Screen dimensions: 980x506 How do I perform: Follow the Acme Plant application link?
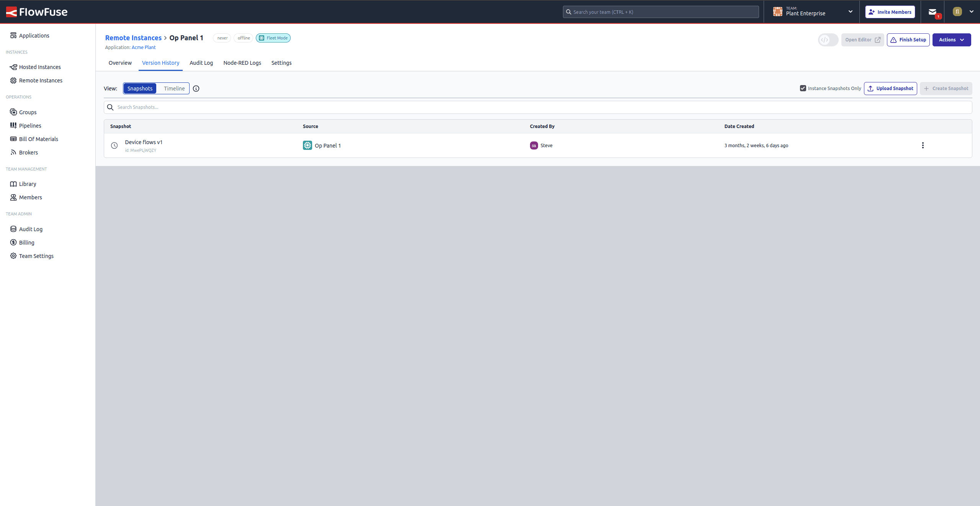coord(144,48)
